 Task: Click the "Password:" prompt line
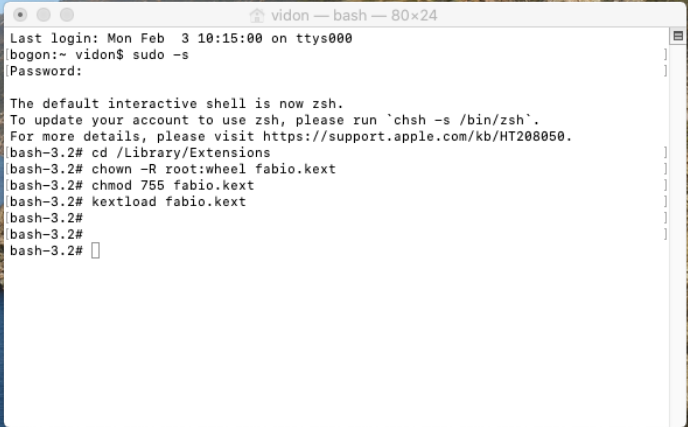pyautogui.click(x=46, y=71)
